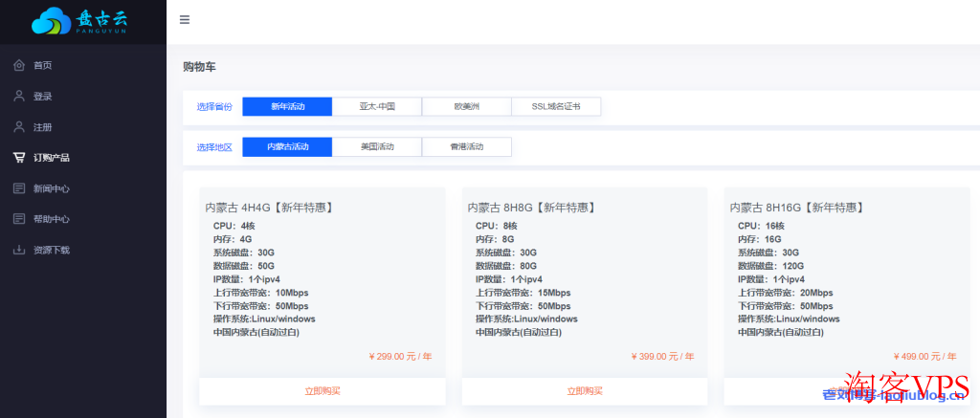
Task: Select the 美国活动 region tab
Action: point(377,147)
